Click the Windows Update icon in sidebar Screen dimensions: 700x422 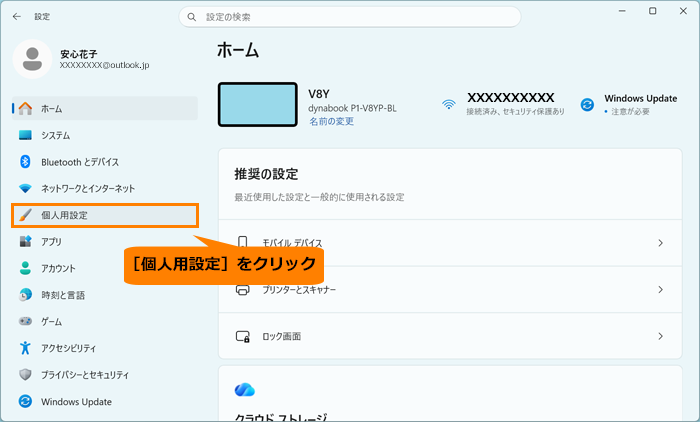point(25,401)
